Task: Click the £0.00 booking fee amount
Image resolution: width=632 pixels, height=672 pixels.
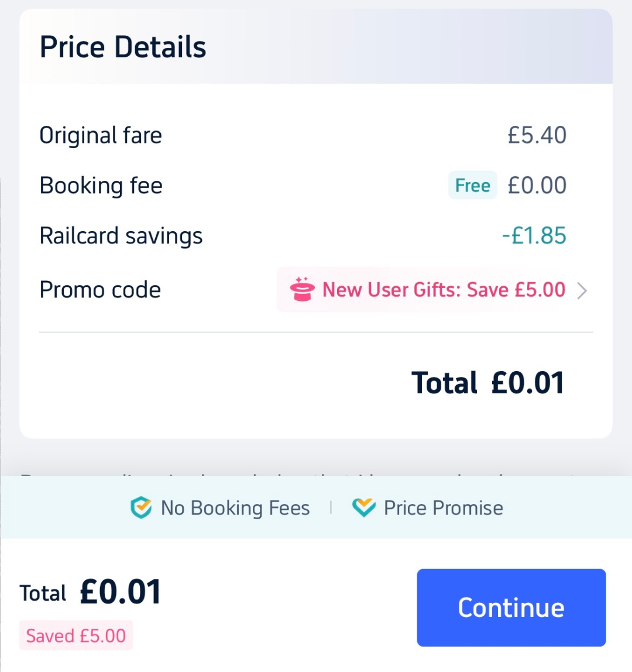Action: (537, 186)
